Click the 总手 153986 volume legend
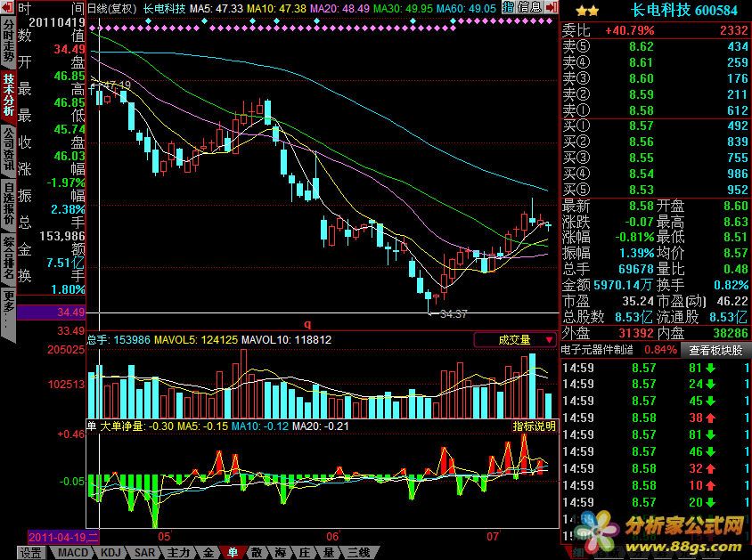Image resolution: width=752 pixels, height=560 pixels. point(119,340)
